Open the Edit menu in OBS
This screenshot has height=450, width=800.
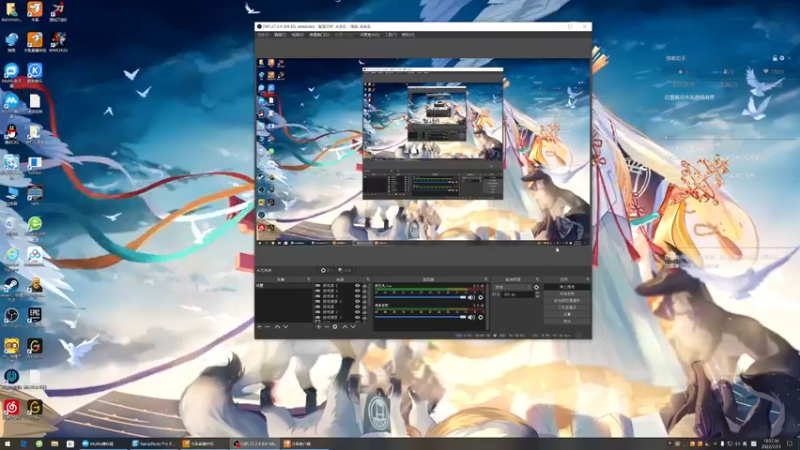pyautogui.click(x=280, y=35)
